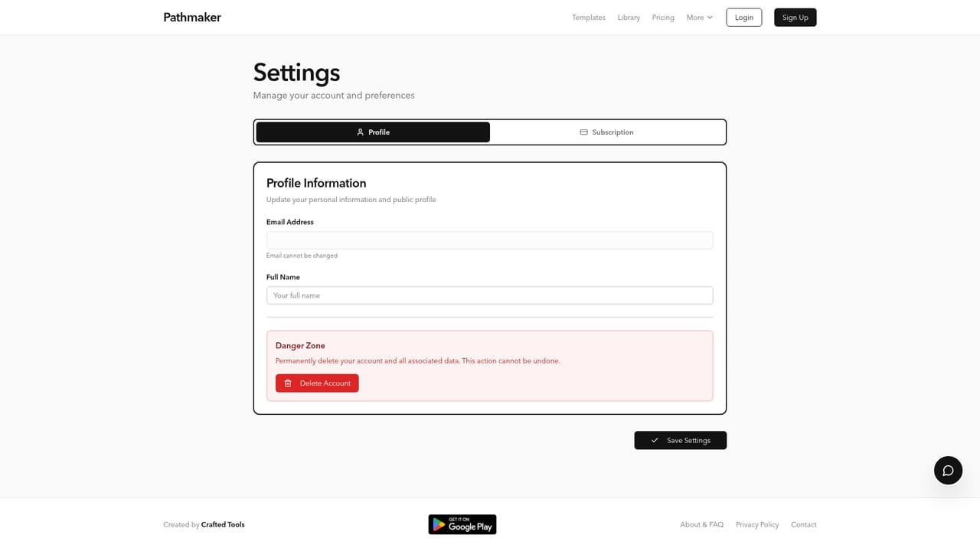Screen dimensions: 980x551
Task: Select the Profile tab
Action: (373, 132)
